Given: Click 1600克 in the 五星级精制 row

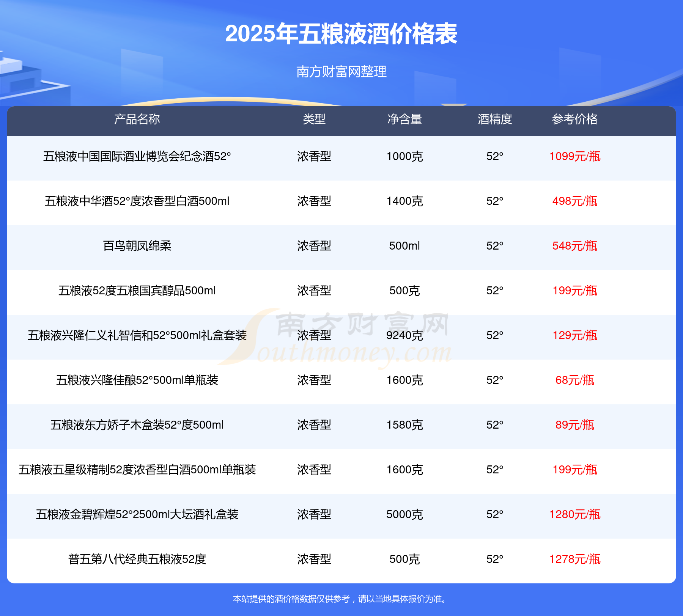Looking at the screenshot, I should (404, 470).
